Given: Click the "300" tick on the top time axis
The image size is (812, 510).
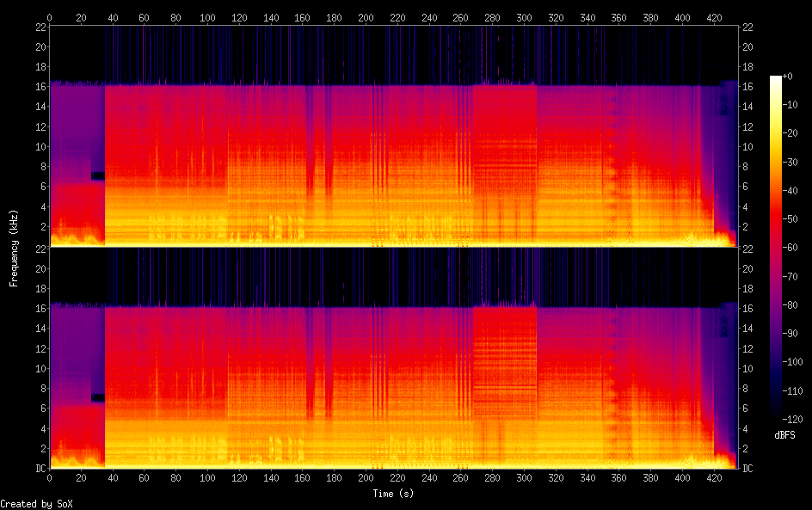Looking at the screenshot, I should (524, 17).
